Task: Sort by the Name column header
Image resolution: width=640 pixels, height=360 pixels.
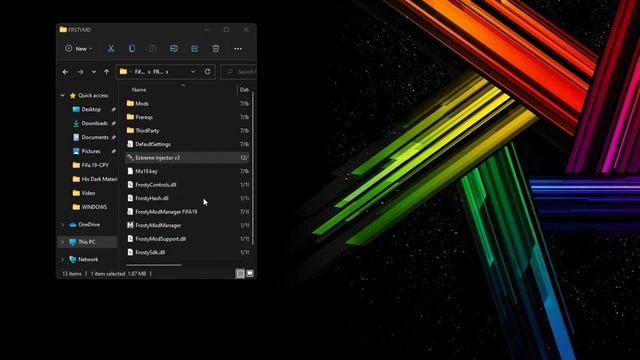Action: coord(139,90)
